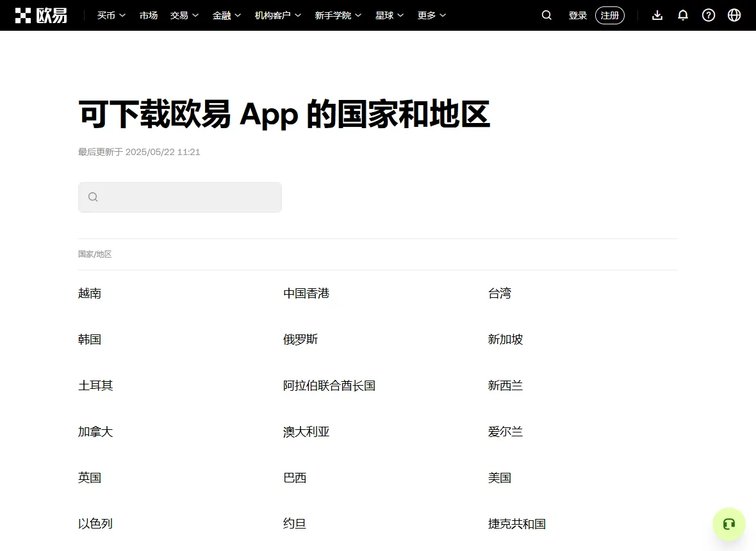Expand the 金融 dropdown menu
This screenshot has width=756, height=551.
click(x=227, y=15)
